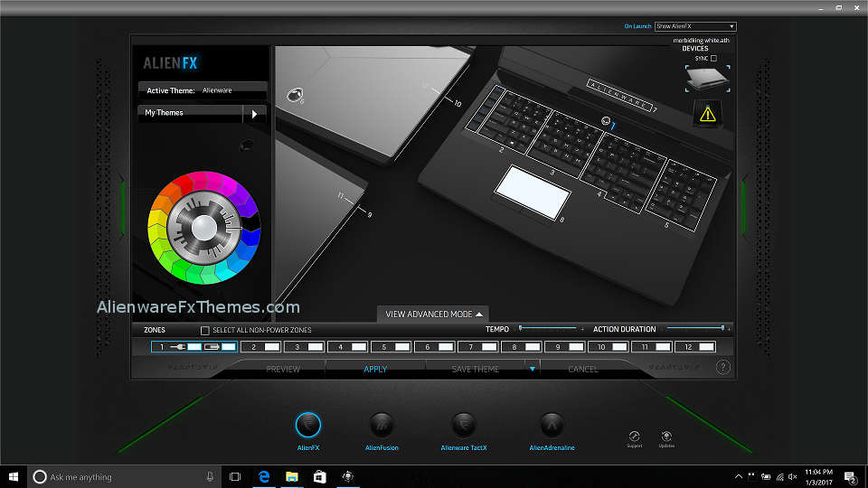Click the Save Theme button
Viewport: 868px width, 488px height.
point(475,369)
